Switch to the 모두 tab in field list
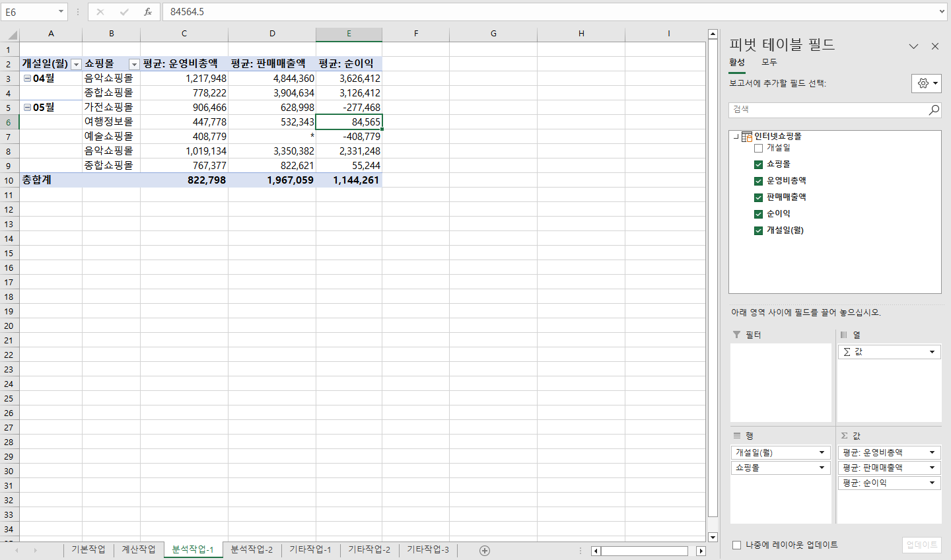Image resolution: width=951 pixels, height=560 pixels. coord(769,62)
